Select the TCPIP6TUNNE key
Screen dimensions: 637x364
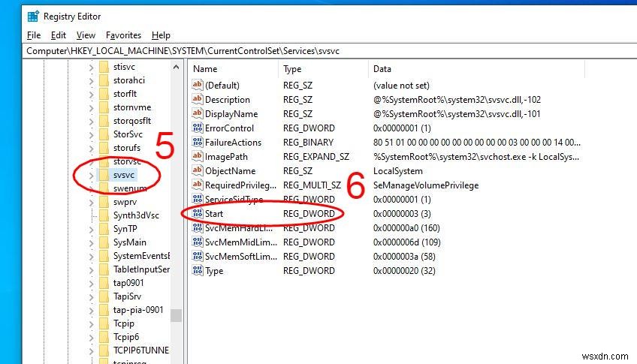tap(141, 350)
